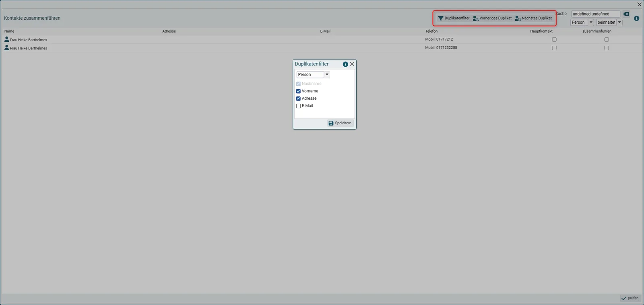This screenshot has width=644, height=305.
Task: Click the Adresse column header
Action: coord(169,31)
